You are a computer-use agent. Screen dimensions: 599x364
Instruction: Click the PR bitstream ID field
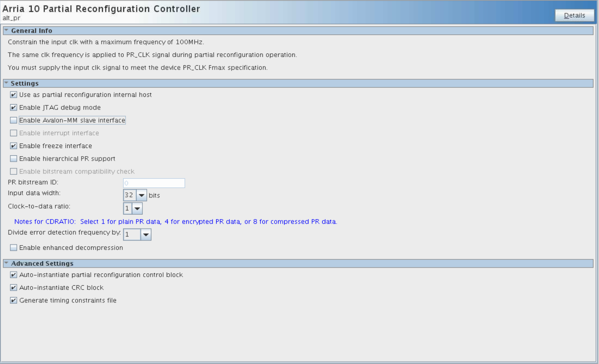(154, 183)
